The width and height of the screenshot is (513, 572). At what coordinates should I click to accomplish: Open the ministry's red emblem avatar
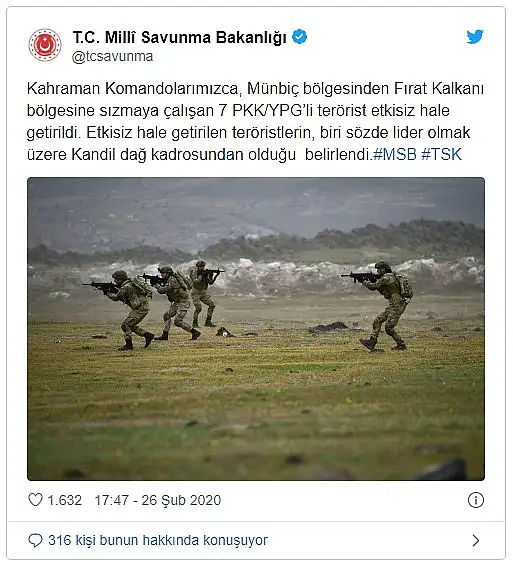pos(45,45)
